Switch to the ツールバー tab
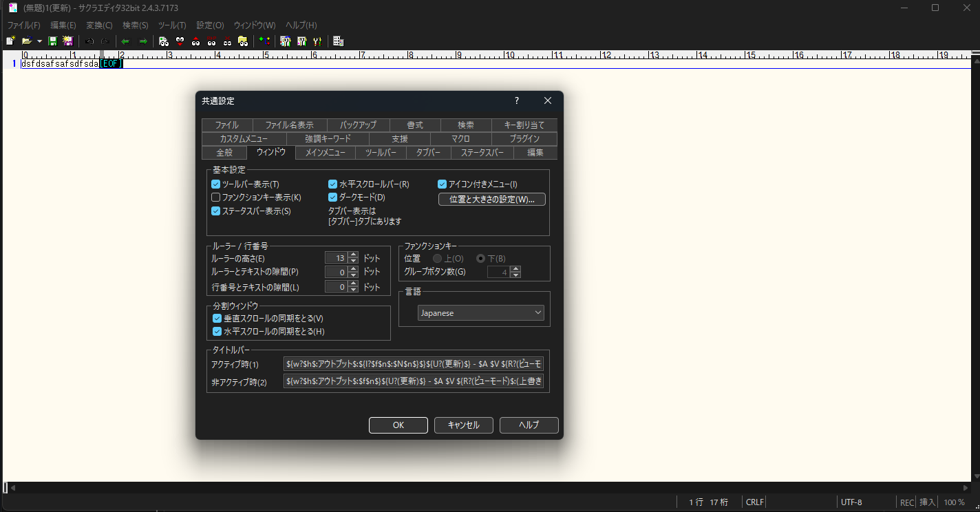 click(x=381, y=153)
